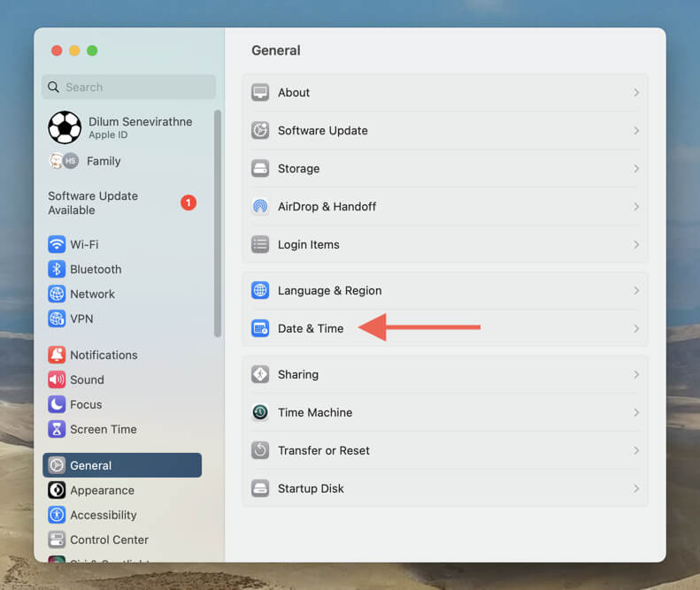Open the Notifications label in sidebar
This screenshot has width=700, height=590.
(104, 355)
